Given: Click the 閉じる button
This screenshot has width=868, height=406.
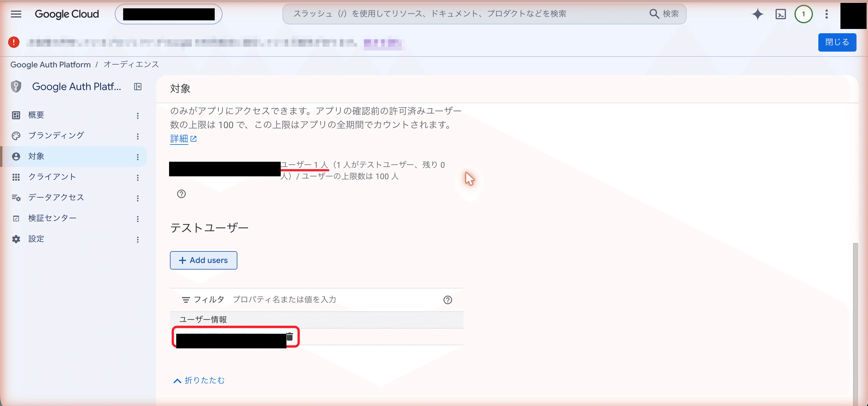Looking at the screenshot, I should 837,42.
